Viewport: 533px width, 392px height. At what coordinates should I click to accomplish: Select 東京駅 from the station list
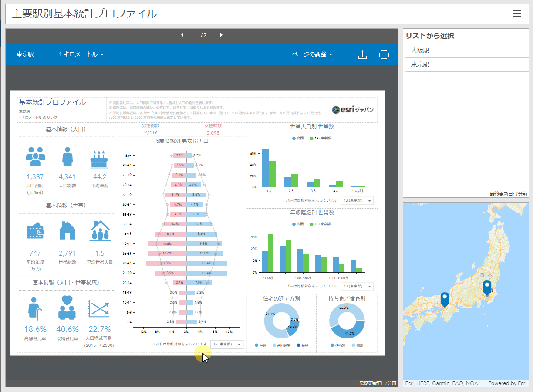pyautogui.click(x=465, y=64)
